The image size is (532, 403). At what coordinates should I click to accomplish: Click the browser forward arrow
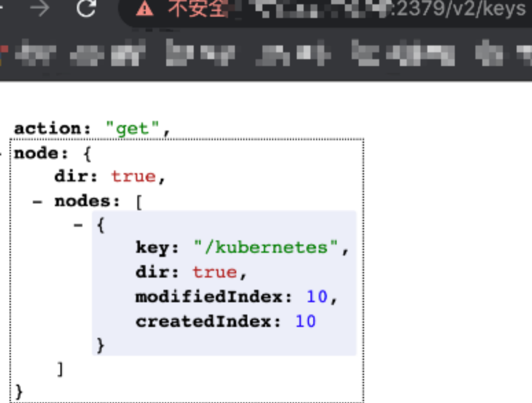(39, 8)
